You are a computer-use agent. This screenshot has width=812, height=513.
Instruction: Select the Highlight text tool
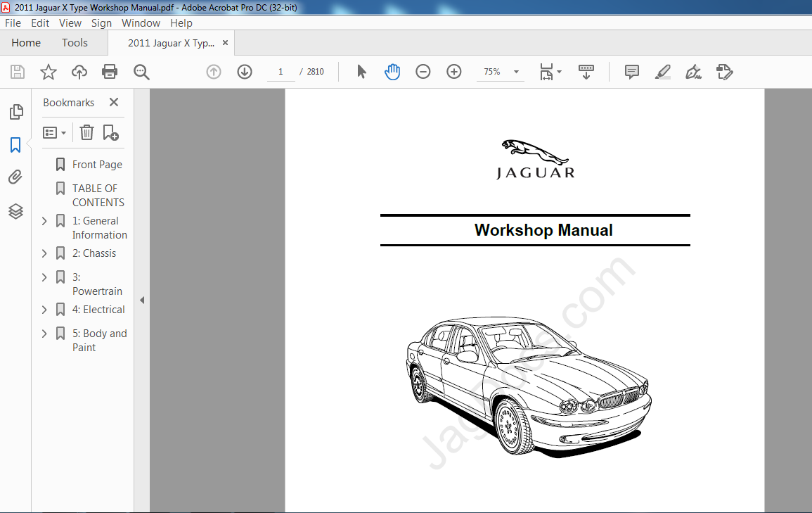tap(663, 72)
